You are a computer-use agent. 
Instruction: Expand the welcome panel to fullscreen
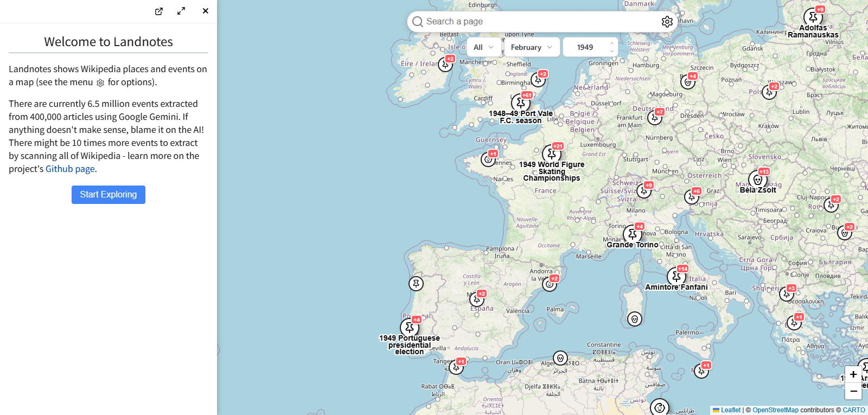181,11
